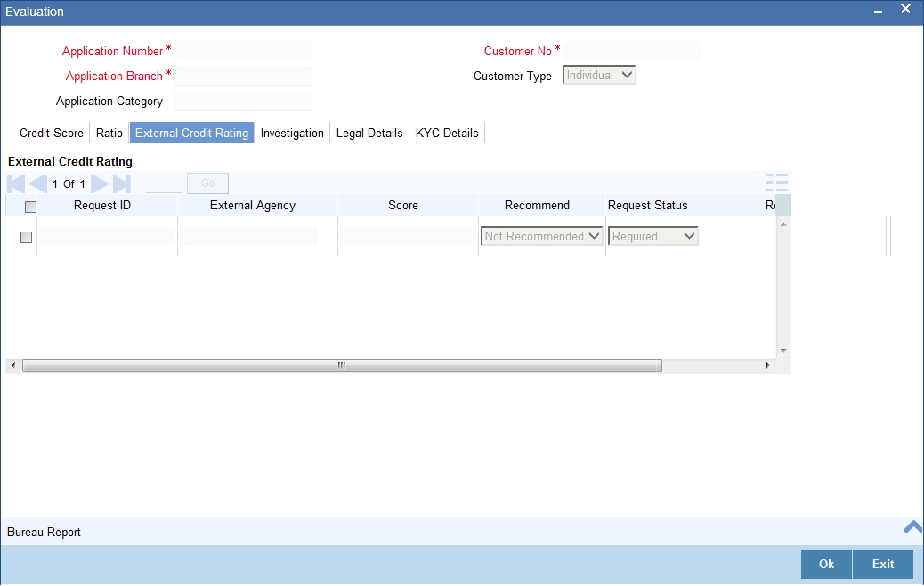924x586 pixels.
Task: Click Application Number field
Action: 242,52
